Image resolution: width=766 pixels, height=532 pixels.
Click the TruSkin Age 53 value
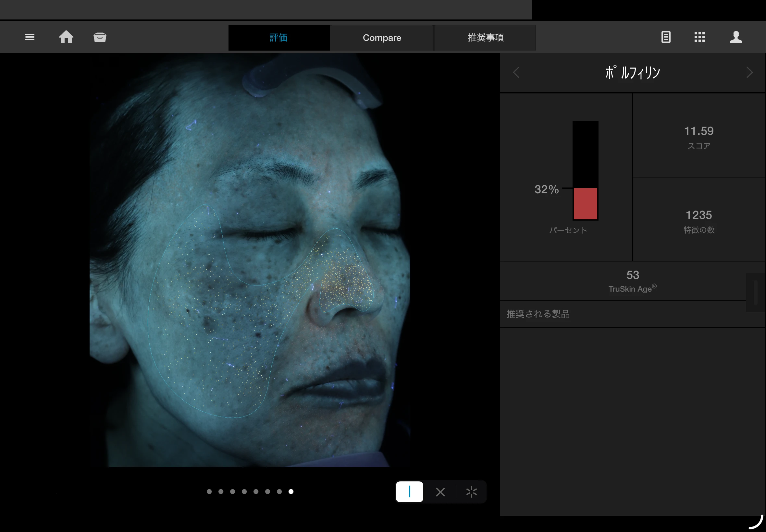[633, 275]
